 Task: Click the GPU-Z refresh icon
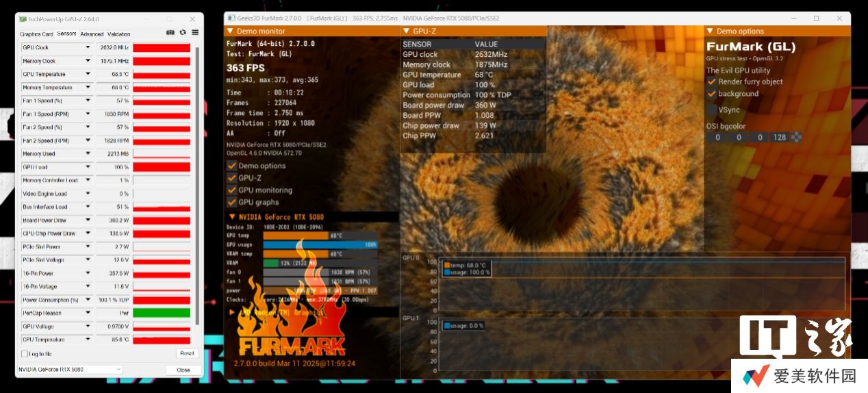[183, 32]
